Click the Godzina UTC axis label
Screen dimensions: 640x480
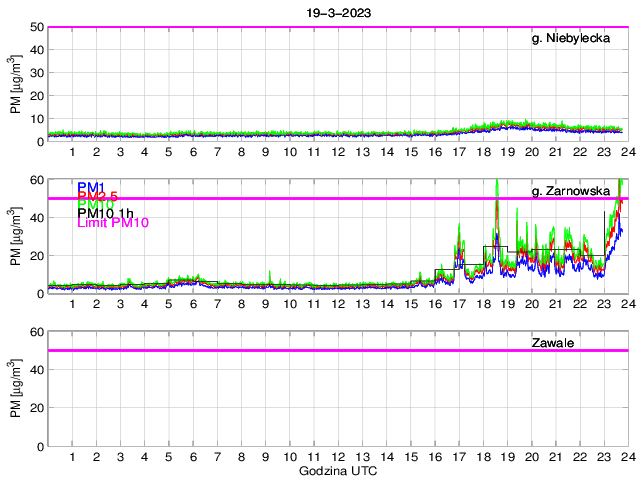(336, 470)
